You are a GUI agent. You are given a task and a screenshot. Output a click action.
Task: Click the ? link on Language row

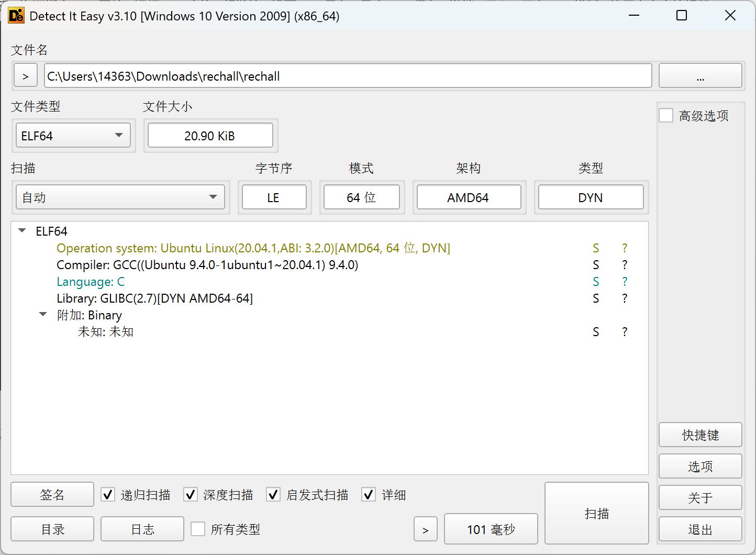625,282
